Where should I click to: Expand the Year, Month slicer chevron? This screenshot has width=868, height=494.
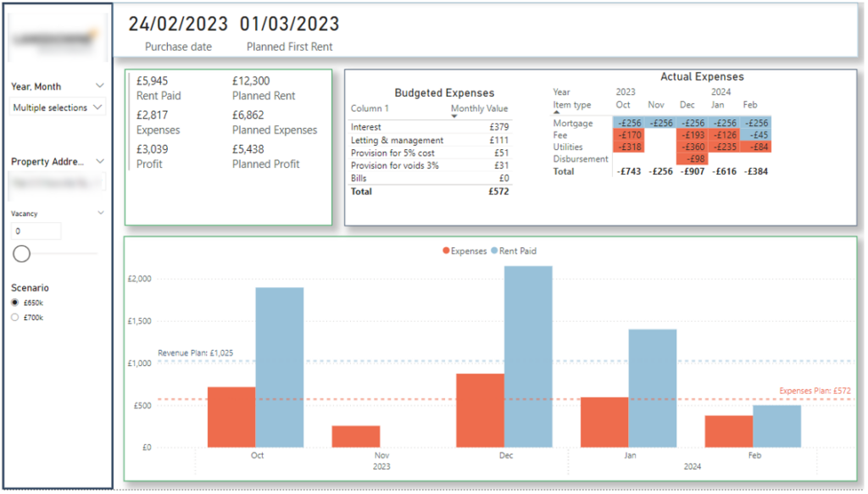100,86
